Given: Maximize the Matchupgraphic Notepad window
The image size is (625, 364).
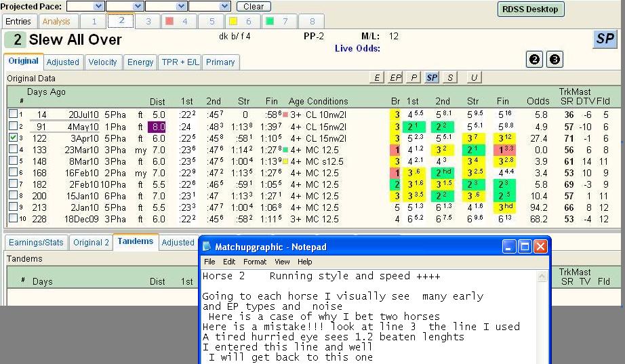Looking at the screenshot, I should (525, 247).
